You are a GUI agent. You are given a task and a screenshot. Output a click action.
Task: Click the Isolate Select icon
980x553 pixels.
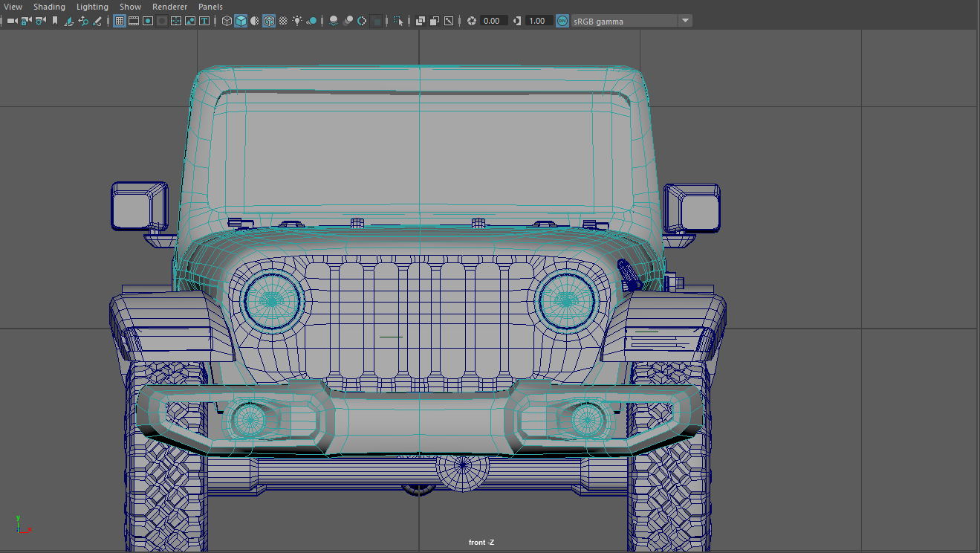tap(398, 21)
